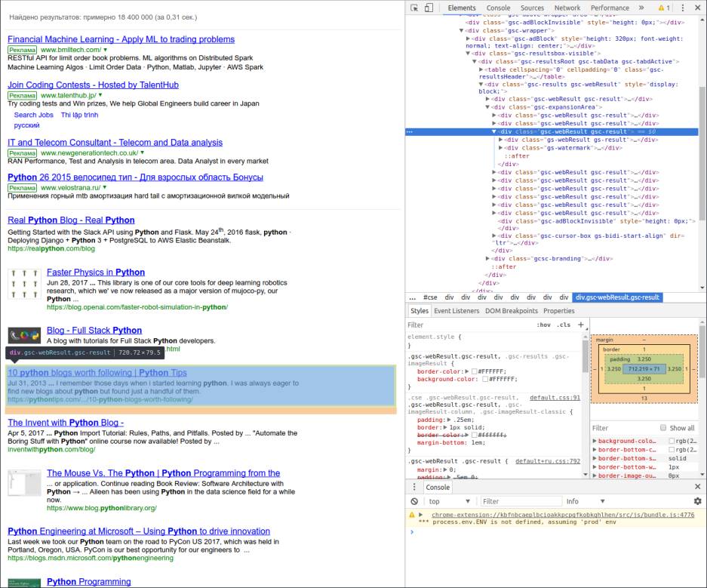Expand the gsc-adBlock div node
Viewport: 707px width, 588px height.
point(468,38)
